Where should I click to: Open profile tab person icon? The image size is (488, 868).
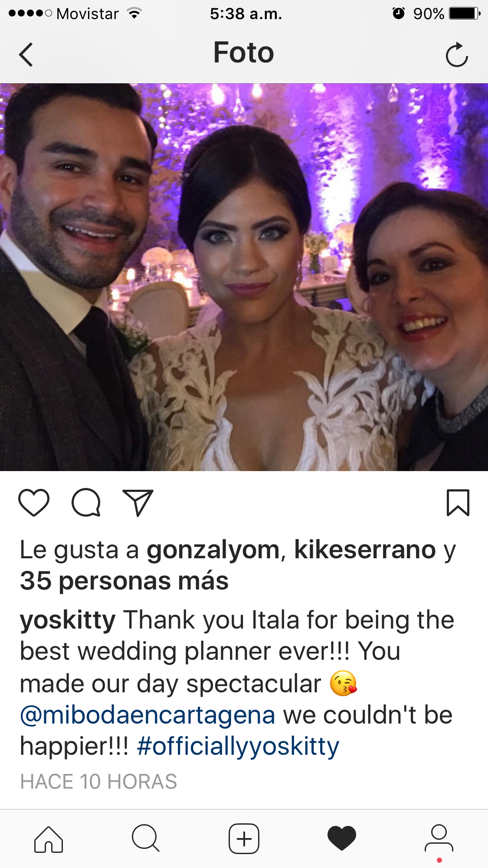(439, 838)
